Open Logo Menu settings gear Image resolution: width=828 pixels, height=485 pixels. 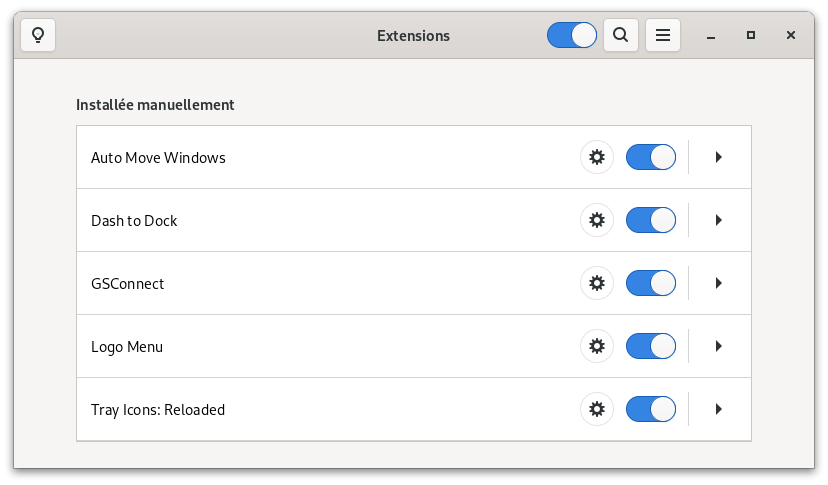597,346
